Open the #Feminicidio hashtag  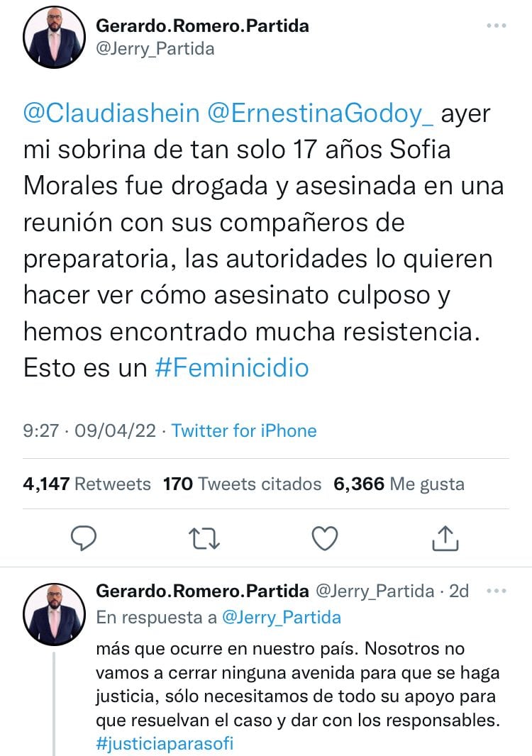(x=231, y=368)
